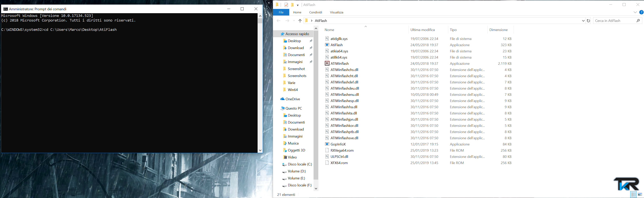Viewport: 644px width, 198px height.
Task: Click navigation pane scrollbar up arrow
Action: 316,29
